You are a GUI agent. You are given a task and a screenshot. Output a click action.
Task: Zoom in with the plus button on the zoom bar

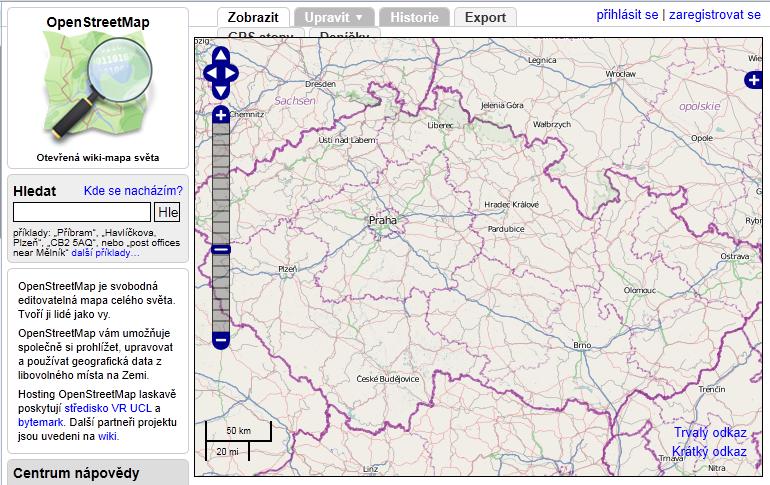[x=221, y=115]
